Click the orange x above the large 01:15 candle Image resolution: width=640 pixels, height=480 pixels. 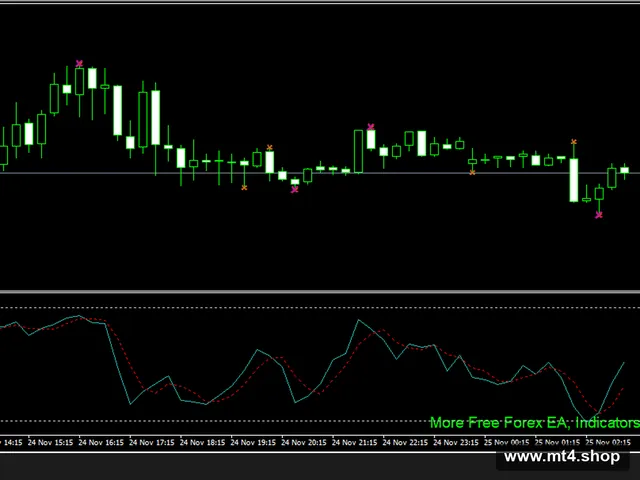tap(573, 142)
